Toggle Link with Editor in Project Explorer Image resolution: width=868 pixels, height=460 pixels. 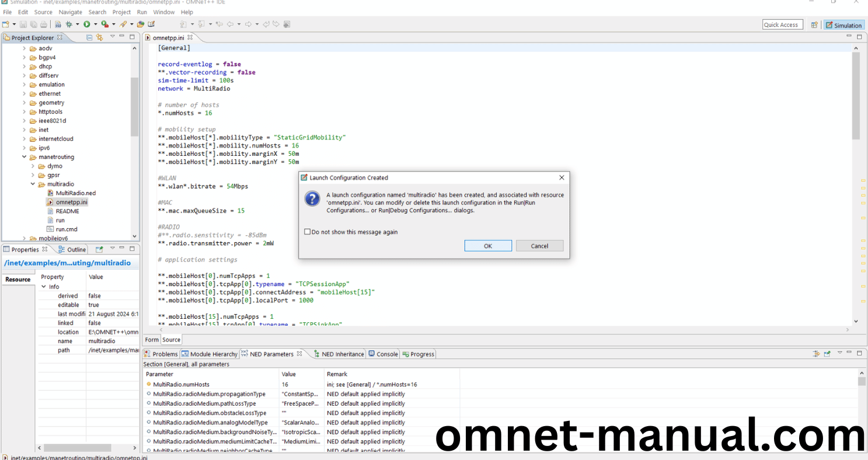(x=99, y=37)
